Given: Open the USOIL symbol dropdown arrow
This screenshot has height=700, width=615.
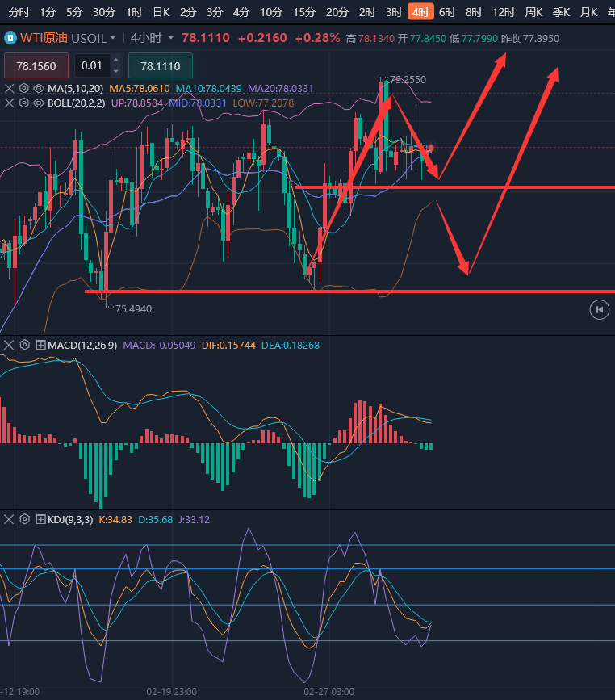Looking at the screenshot, I should (113, 38).
